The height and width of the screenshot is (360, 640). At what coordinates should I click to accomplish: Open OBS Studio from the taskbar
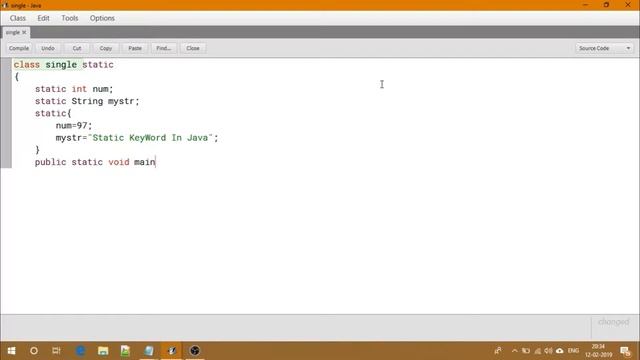click(x=195, y=351)
